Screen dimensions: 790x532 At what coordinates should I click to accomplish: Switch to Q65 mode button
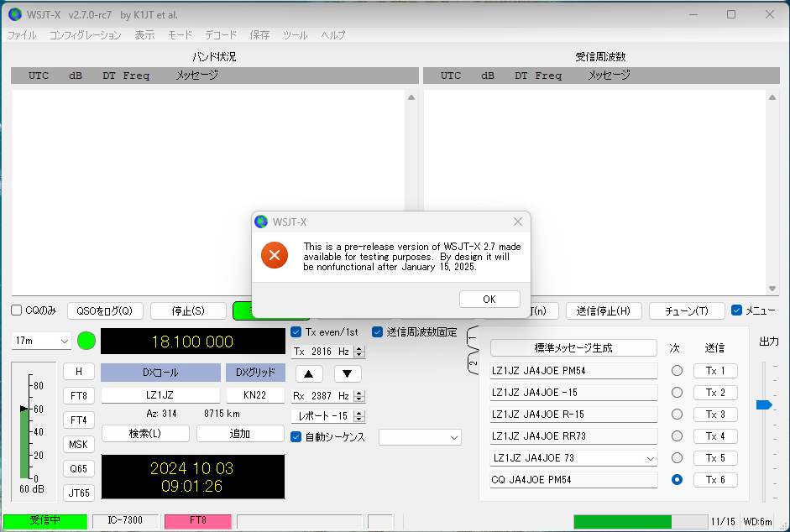point(79,468)
